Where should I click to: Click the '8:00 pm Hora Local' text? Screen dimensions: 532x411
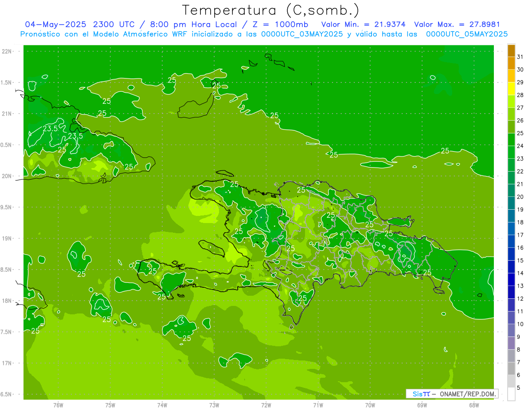(x=193, y=24)
